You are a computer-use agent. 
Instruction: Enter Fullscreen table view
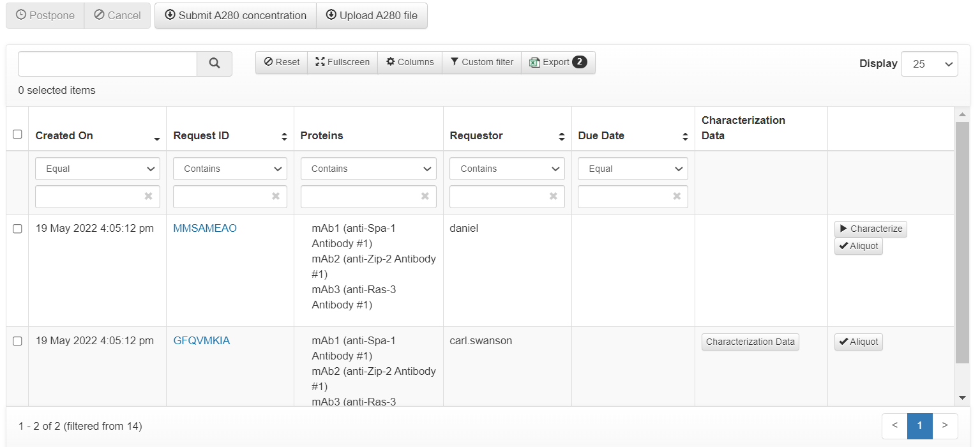click(342, 62)
